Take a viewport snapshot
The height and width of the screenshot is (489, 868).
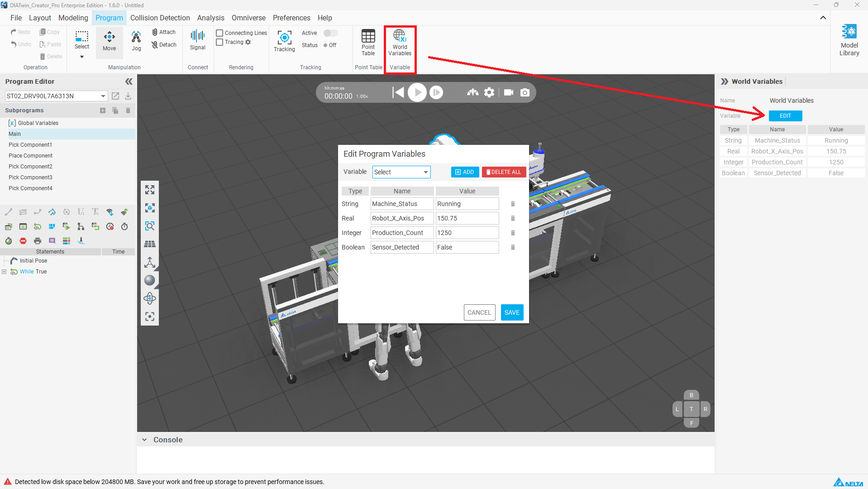point(525,92)
